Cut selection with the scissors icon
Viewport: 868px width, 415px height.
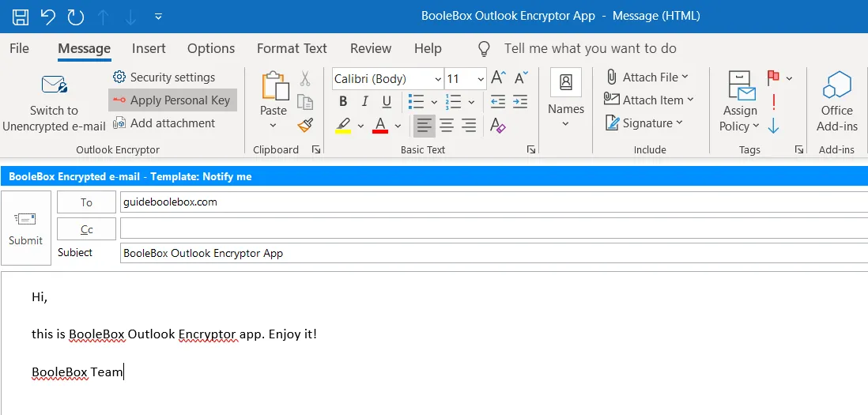(305, 78)
